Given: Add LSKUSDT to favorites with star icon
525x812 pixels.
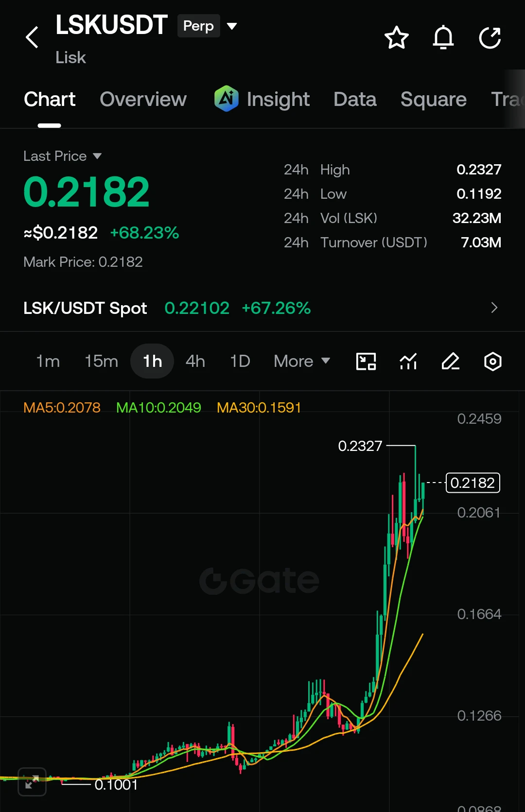Looking at the screenshot, I should pos(396,37).
